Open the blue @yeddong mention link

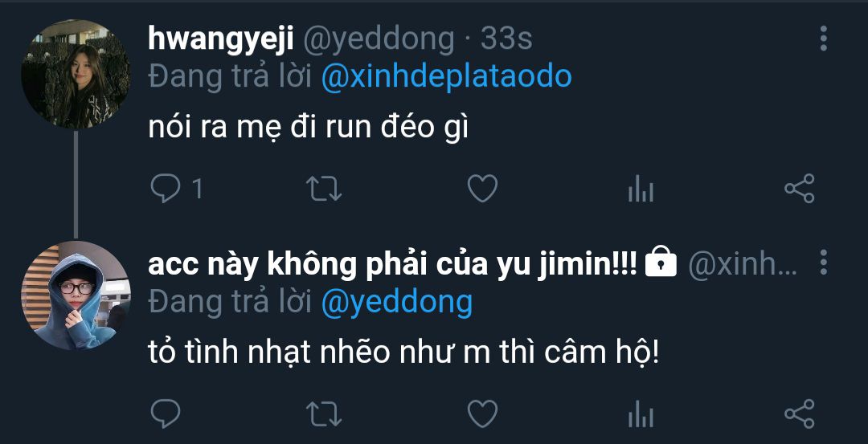tap(396, 303)
